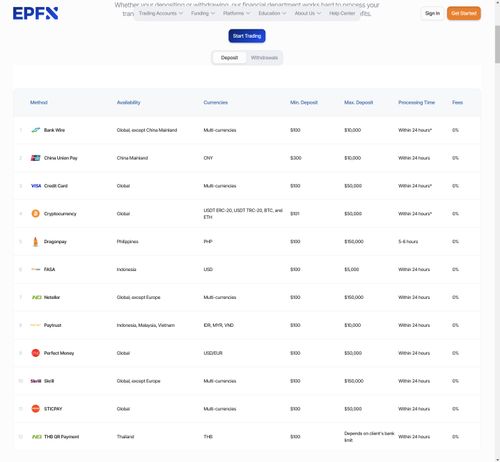The image size is (500, 462).
Task: Click the STICPAY round icon
Action: 36,409
